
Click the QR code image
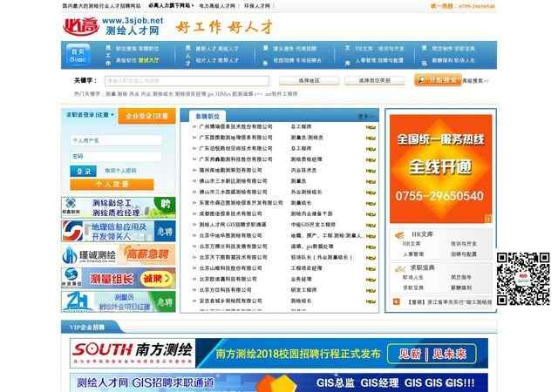(523, 279)
